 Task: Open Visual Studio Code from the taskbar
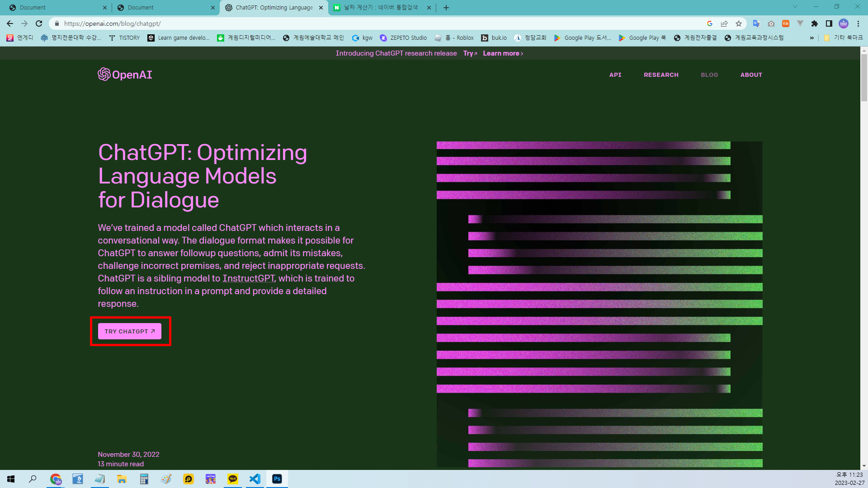255,479
